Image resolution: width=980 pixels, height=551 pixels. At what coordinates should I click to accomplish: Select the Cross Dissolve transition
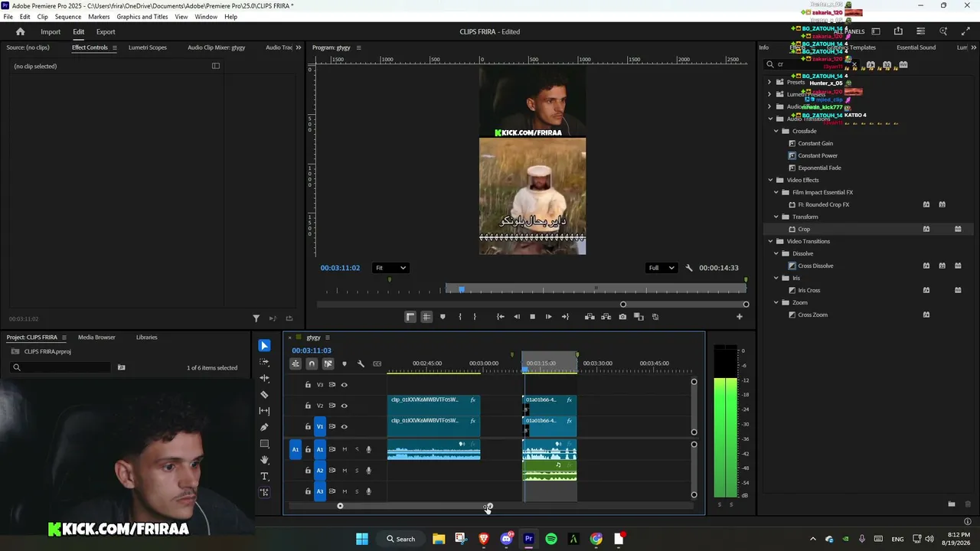pyautogui.click(x=815, y=266)
